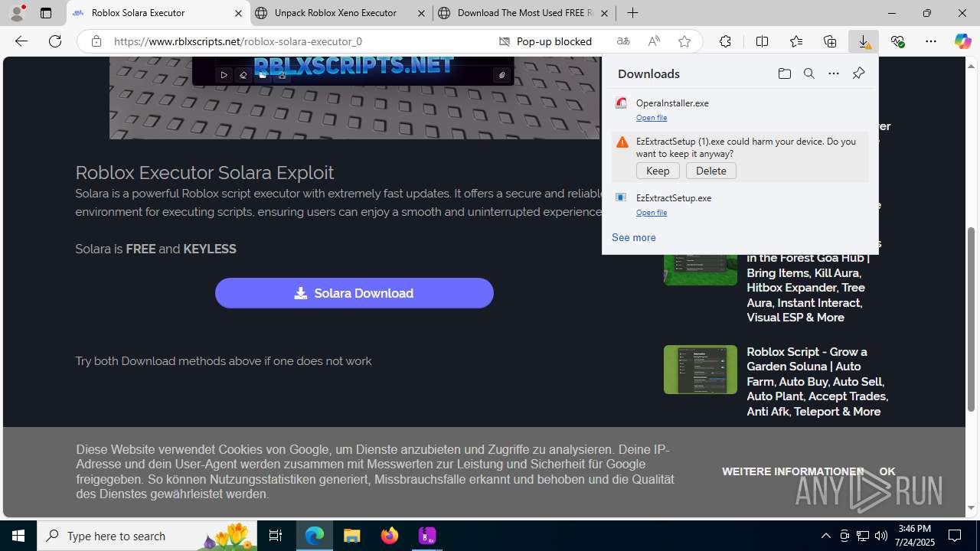980x551 pixels.
Task: Close the Download The Most Used tab
Action: pos(604,13)
